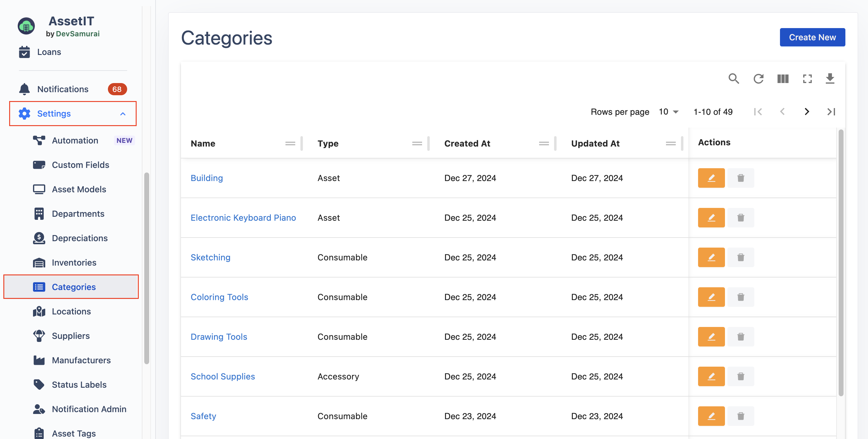
Task: Edit the Building category
Action: coord(711,178)
